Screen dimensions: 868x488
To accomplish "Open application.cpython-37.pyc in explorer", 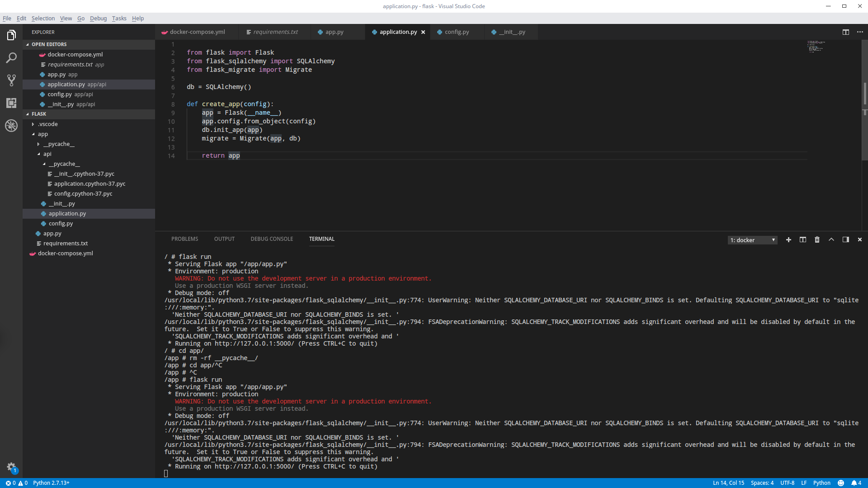I will [x=90, y=184].
